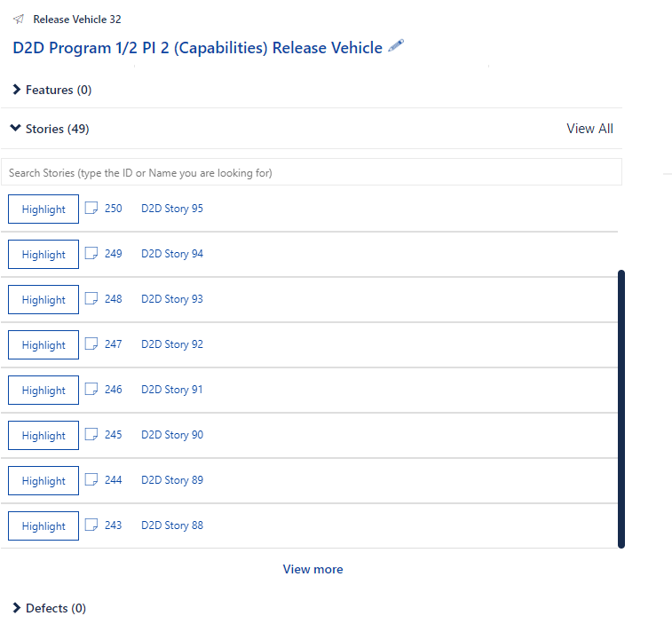672x624 pixels.
Task: Highlight D2D Story 90
Action: point(43,436)
